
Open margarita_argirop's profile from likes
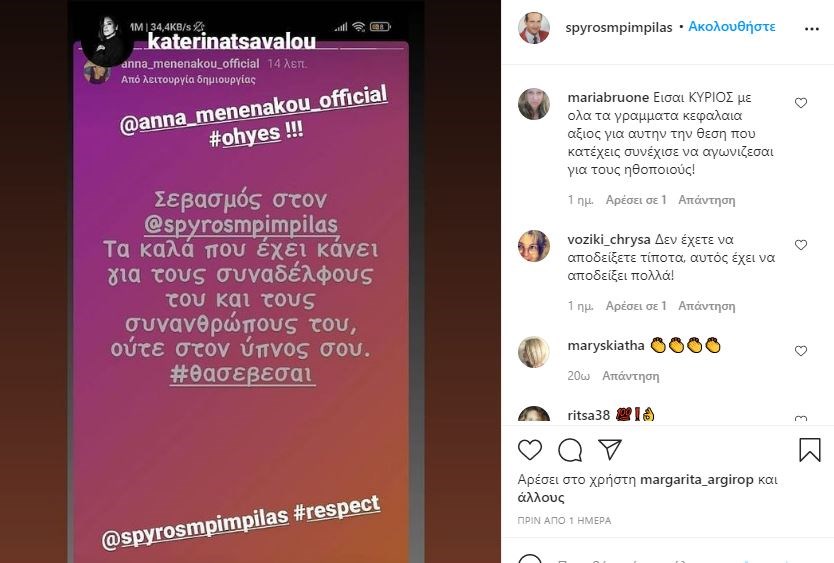(697, 480)
